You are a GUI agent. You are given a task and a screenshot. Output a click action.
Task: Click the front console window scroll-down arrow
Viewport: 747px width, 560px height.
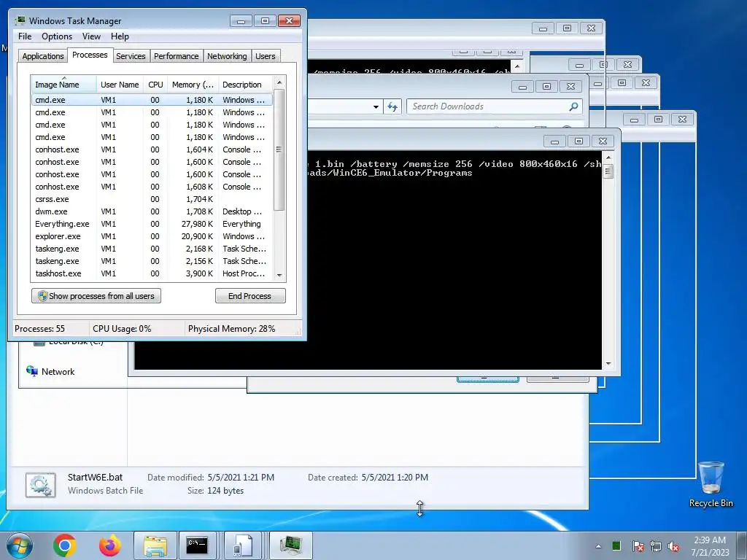pyautogui.click(x=608, y=364)
